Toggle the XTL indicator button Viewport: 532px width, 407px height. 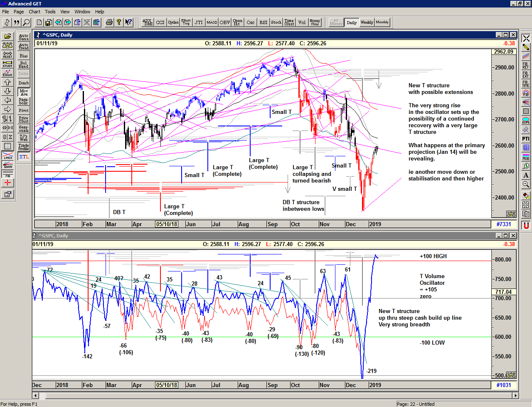[24, 157]
